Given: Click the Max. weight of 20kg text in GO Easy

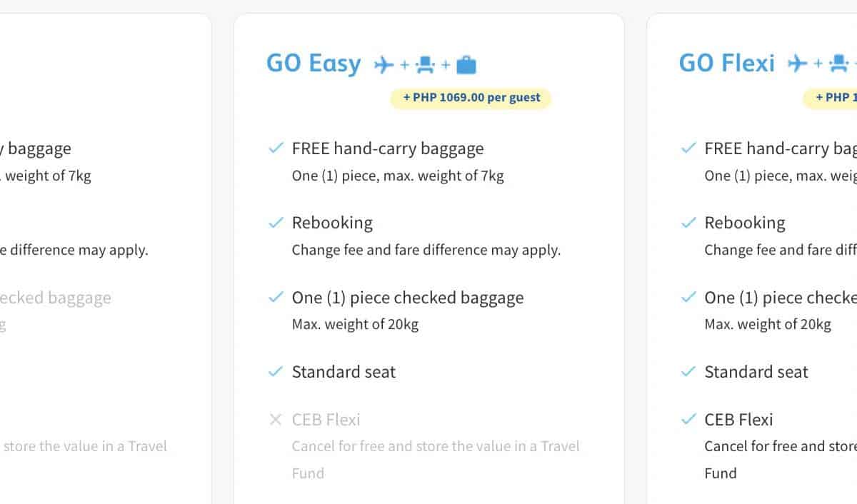Looking at the screenshot, I should click(x=355, y=324).
